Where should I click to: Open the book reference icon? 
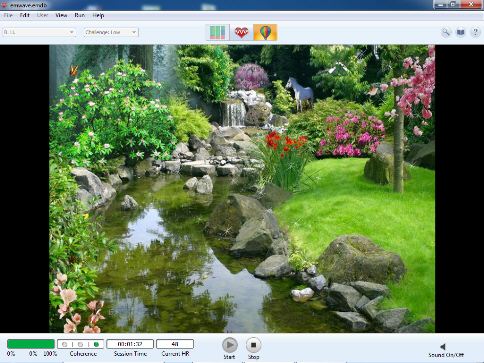point(460,32)
